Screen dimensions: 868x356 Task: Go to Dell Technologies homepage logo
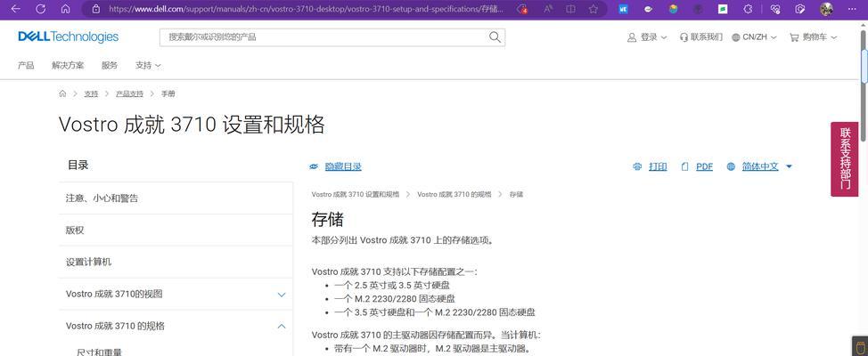(x=68, y=36)
